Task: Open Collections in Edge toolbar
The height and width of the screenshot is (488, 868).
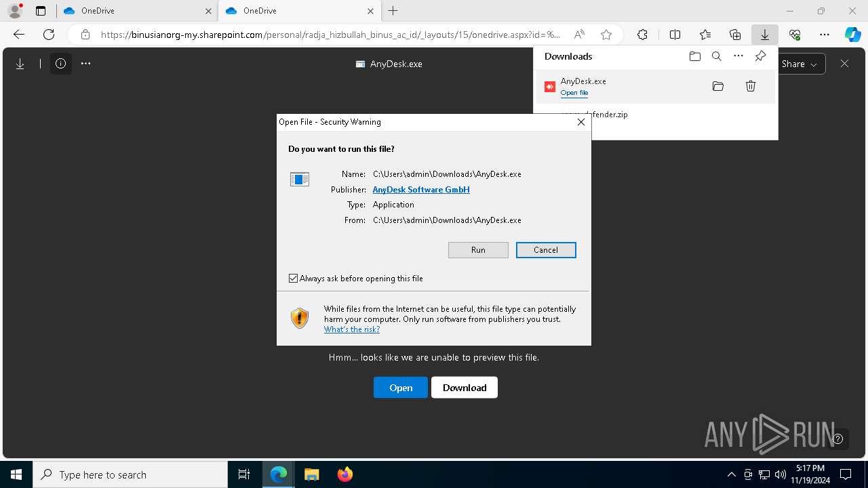Action: pyautogui.click(x=735, y=35)
